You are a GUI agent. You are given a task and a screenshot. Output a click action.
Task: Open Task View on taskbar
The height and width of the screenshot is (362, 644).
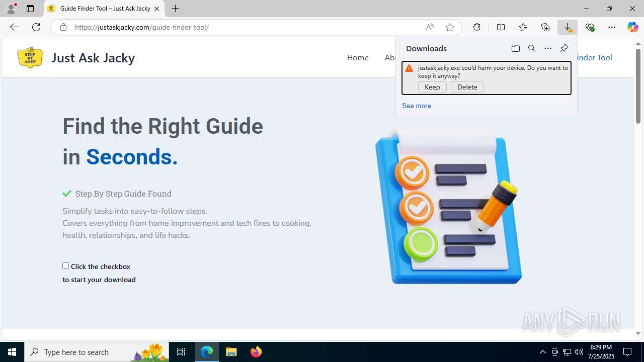(x=181, y=352)
